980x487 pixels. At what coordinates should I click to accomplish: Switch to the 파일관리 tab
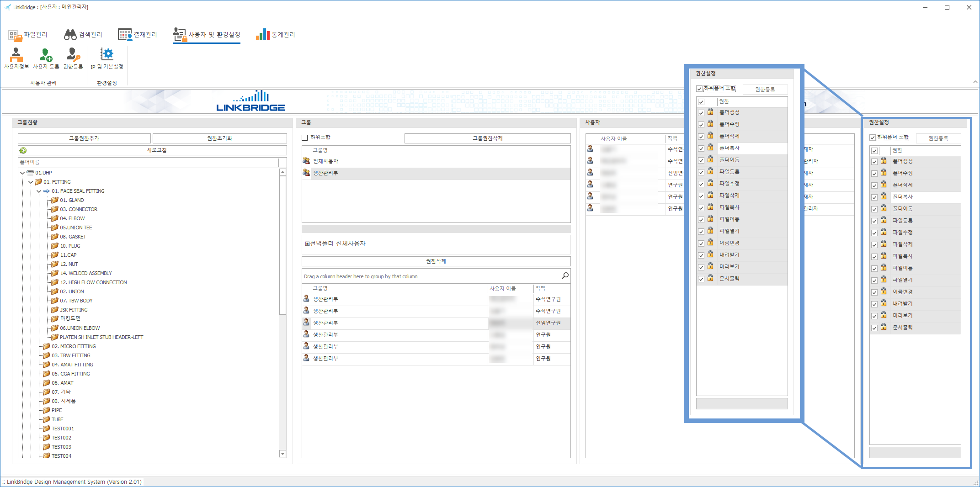click(x=28, y=35)
